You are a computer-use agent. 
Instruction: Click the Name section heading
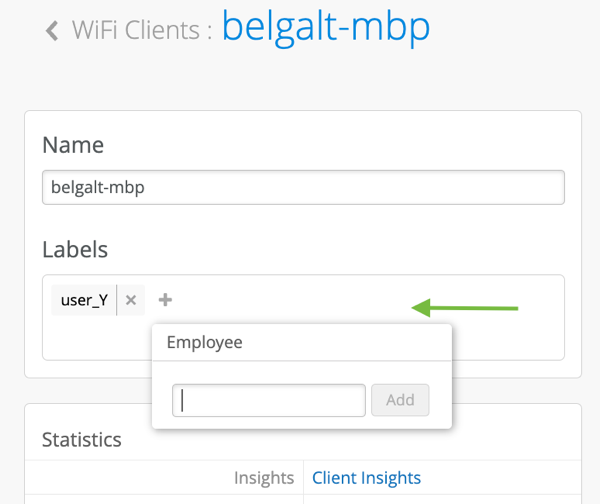pyautogui.click(x=73, y=144)
